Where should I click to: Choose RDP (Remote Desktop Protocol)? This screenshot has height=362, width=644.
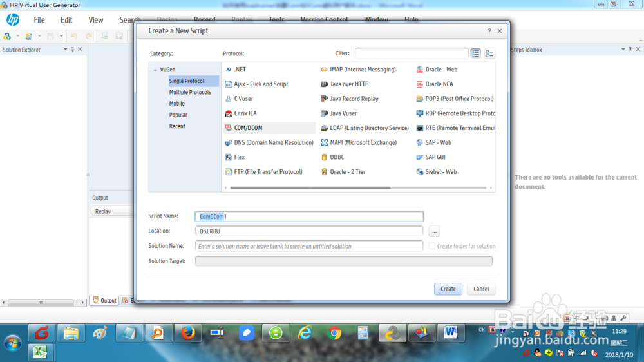point(455,113)
